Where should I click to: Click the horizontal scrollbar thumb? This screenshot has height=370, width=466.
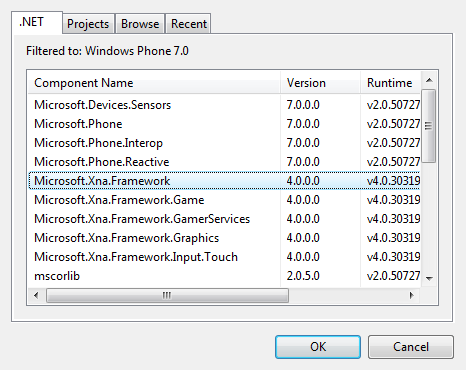pyautogui.click(x=167, y=296)
